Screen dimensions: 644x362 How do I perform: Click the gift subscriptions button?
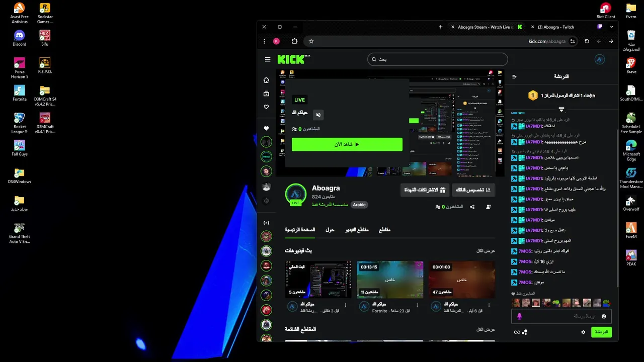[425, 190]
